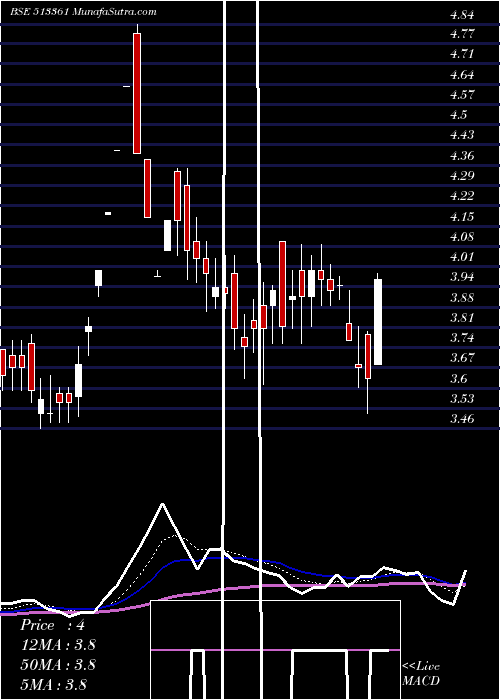Screen dimensions: 500x700
Task: Select the '50MA : 3.8' readout
Action: 58,665
